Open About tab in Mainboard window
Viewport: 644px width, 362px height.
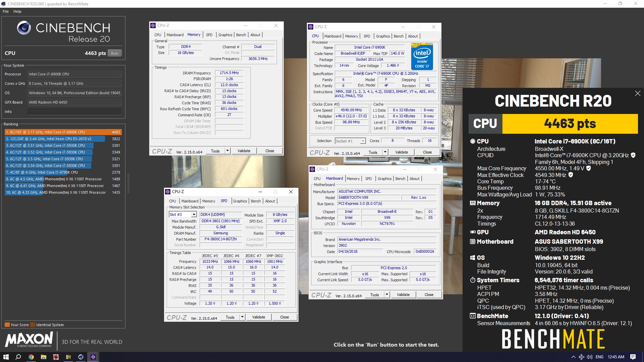point(415,179)
